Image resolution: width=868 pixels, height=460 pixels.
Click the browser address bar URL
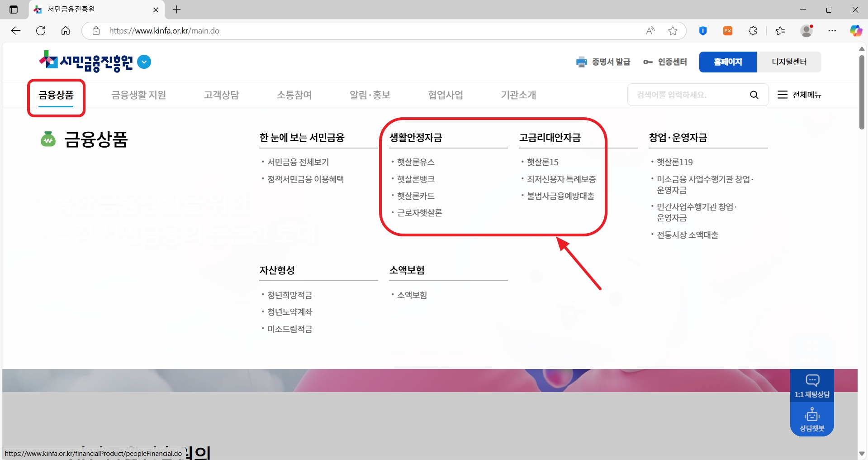[x=164, y=31]
